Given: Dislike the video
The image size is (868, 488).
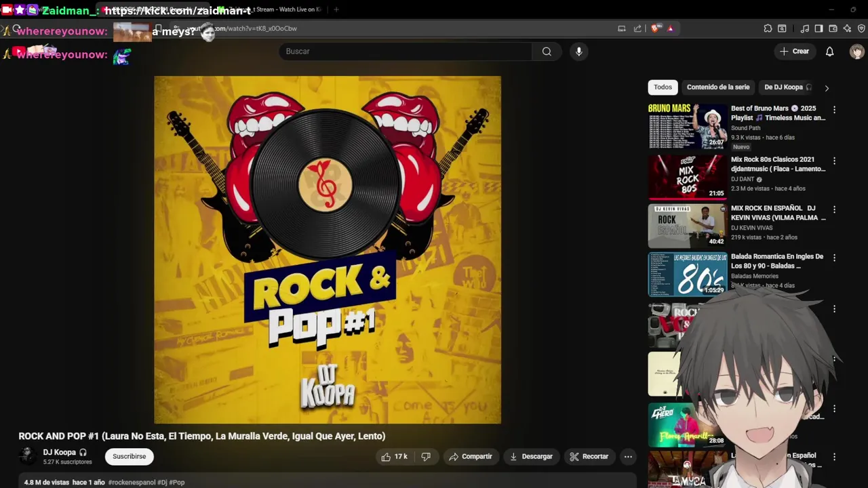Looking at the screenshot, I should pos(426,457).
